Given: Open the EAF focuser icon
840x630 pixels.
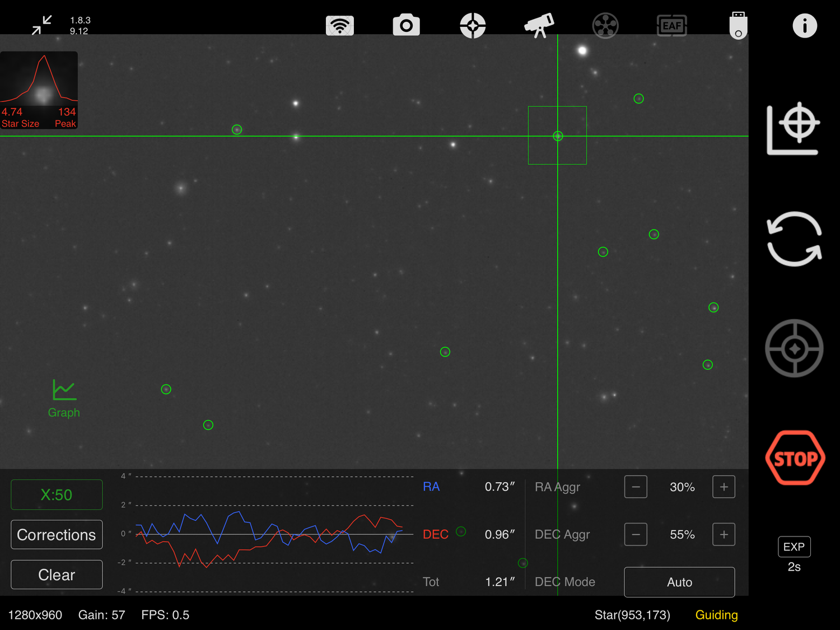Looking at the screenshot, I should point(671,26).
